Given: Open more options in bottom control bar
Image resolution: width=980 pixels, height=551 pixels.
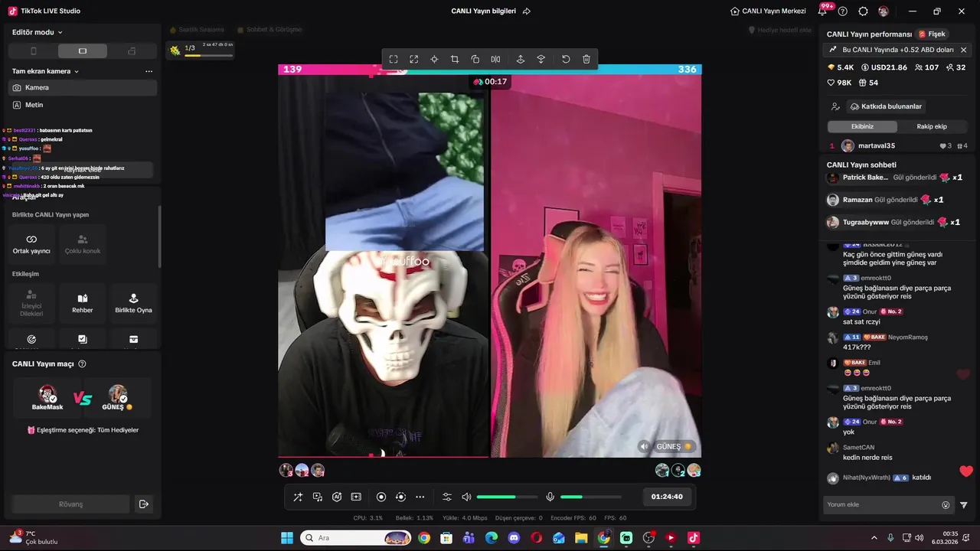Looking at the screenshot, I should coord(420,497).
